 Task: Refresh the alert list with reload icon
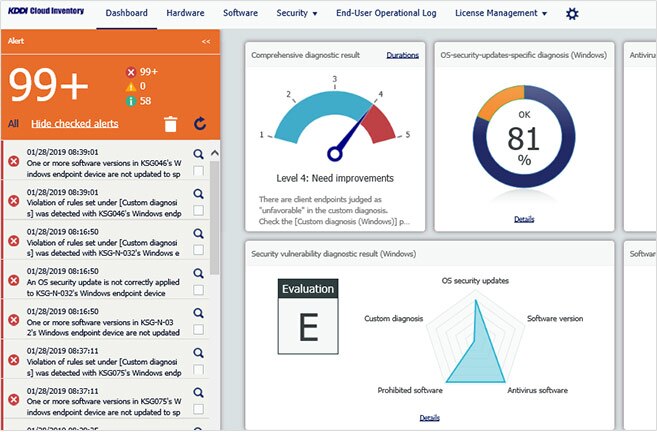(x=199, y=124)
